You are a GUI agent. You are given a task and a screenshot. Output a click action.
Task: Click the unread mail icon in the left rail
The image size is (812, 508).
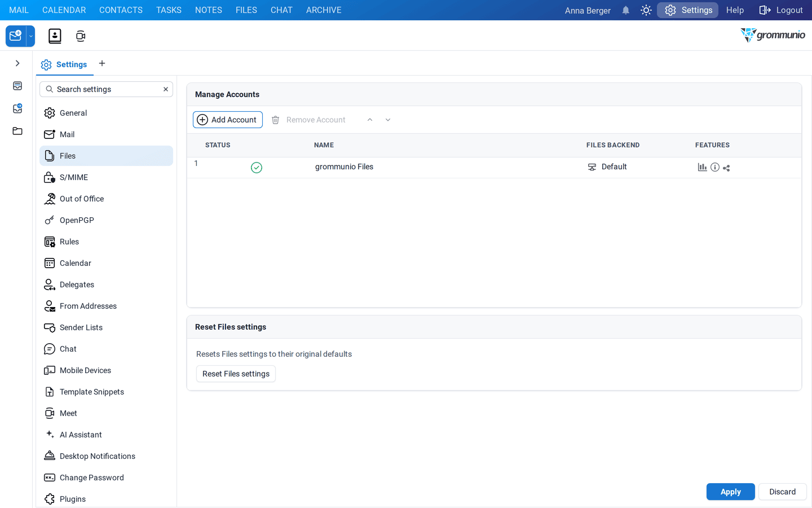[x=17, y=108]
